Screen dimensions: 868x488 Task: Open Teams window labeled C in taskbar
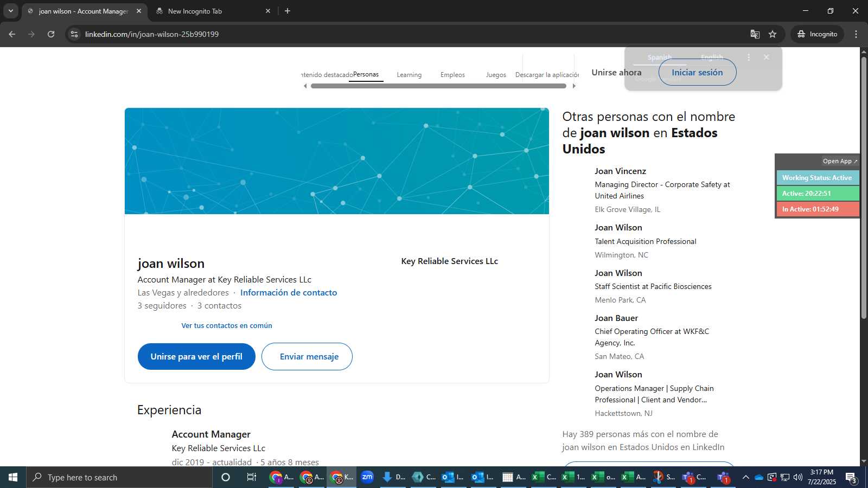pyautogui.click(x=694, y=477)
